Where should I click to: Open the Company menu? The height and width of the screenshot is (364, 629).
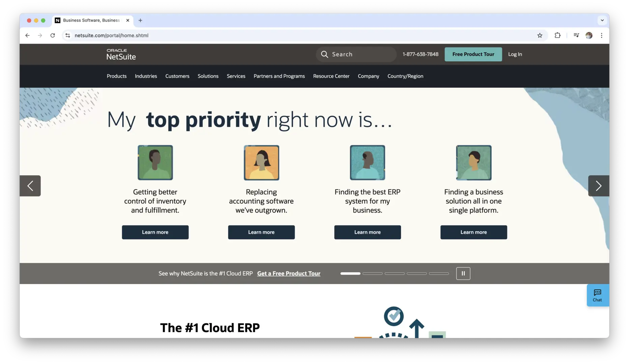coord(368,76)
